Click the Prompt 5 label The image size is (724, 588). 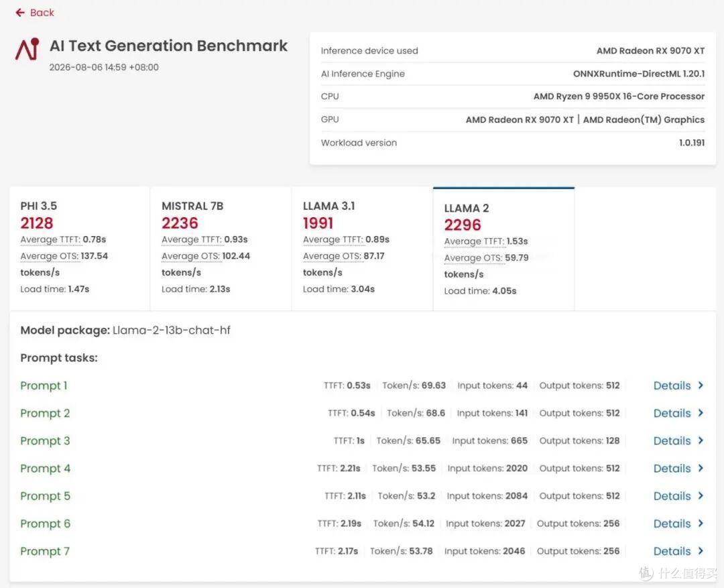[x=46, y=496]
